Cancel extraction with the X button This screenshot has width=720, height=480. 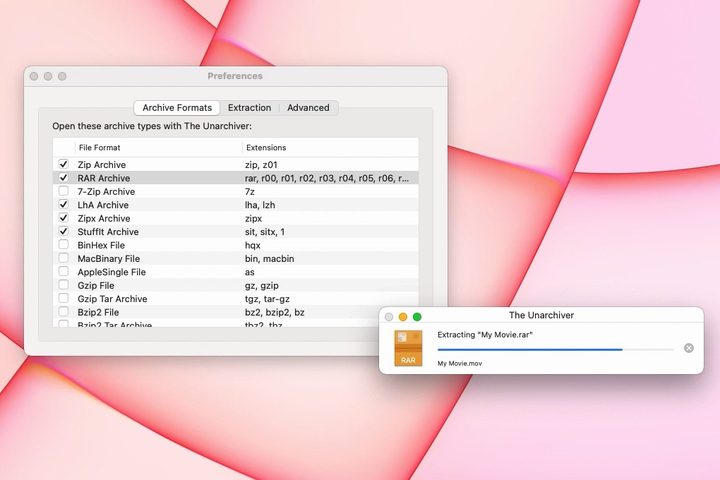click(x=688, y=348)
